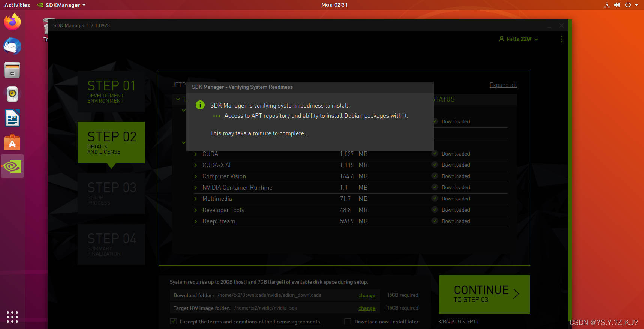Select NVIDIA SDK Manager dock icon
Viewport: 644px width, 329px height.
pos(12,166)
